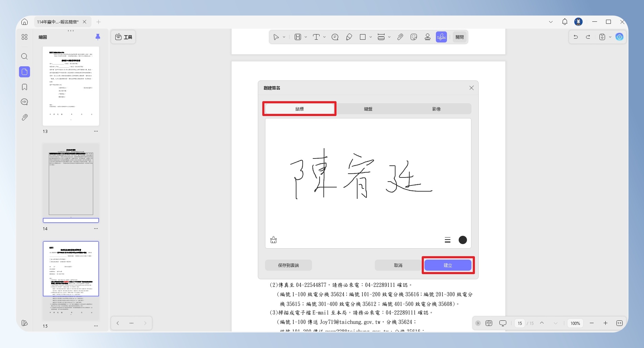Screen dimensions: 644x348
Task: Select the sticker tool icon
Action: (414, 37)
